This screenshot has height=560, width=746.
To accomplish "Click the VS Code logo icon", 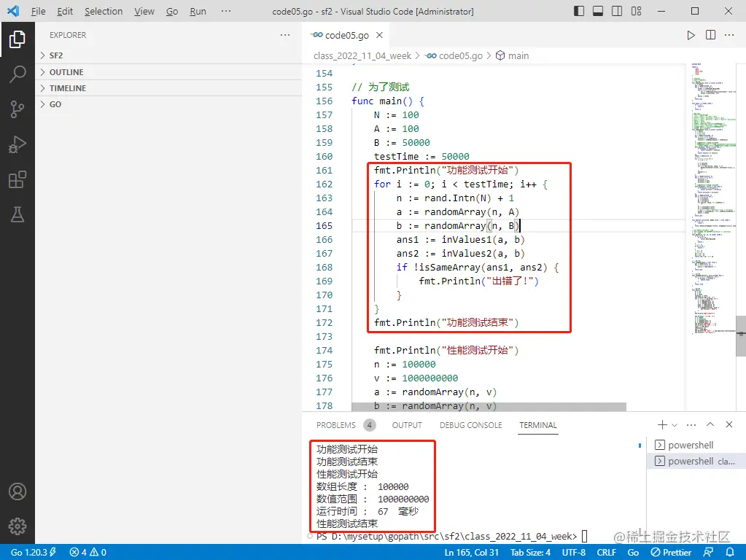I will (13, 11).
